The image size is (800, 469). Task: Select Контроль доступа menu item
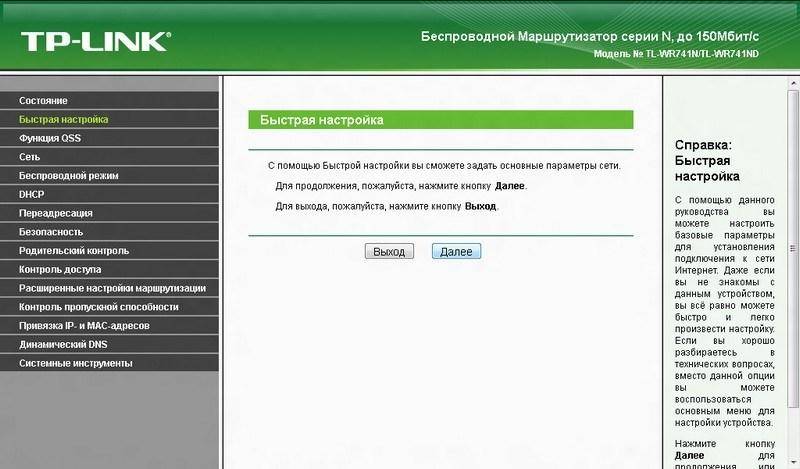(x=60, y=269)
